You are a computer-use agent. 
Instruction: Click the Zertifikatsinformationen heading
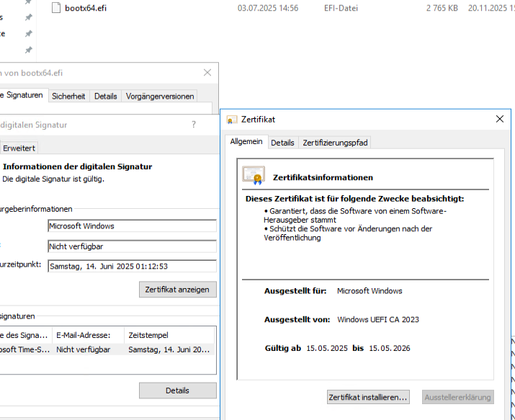(323, 177)
